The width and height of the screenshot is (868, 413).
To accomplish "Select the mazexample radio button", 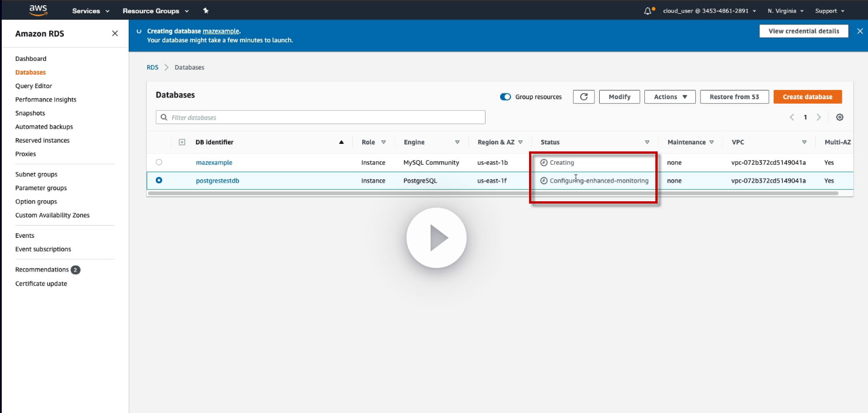I will 159,162.
